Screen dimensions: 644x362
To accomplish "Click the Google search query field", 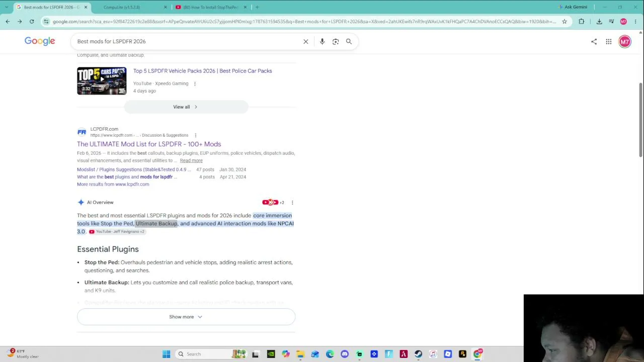I will click(186, 41).
